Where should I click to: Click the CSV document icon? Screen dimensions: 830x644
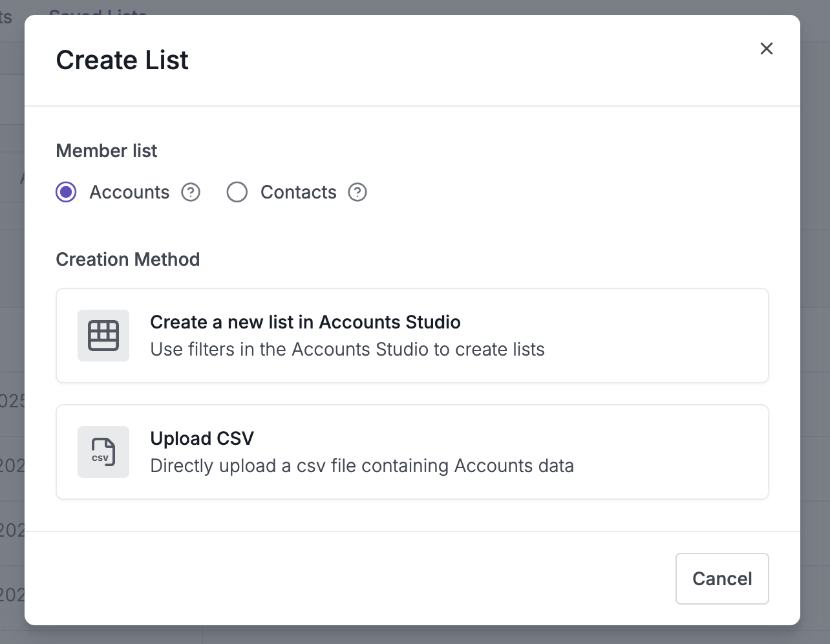tap(103, 452)
